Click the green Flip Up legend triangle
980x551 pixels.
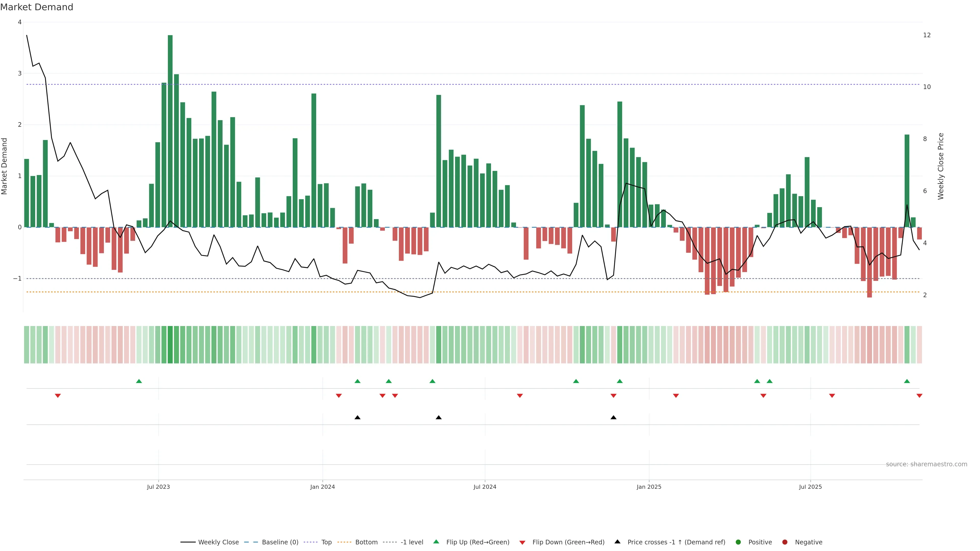pos(436,542)
